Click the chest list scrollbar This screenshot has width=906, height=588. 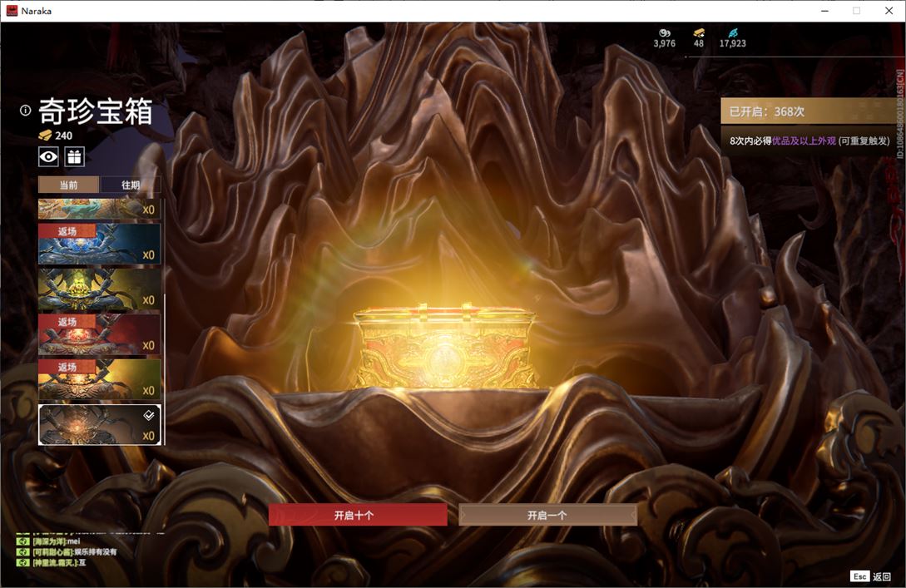165,369
